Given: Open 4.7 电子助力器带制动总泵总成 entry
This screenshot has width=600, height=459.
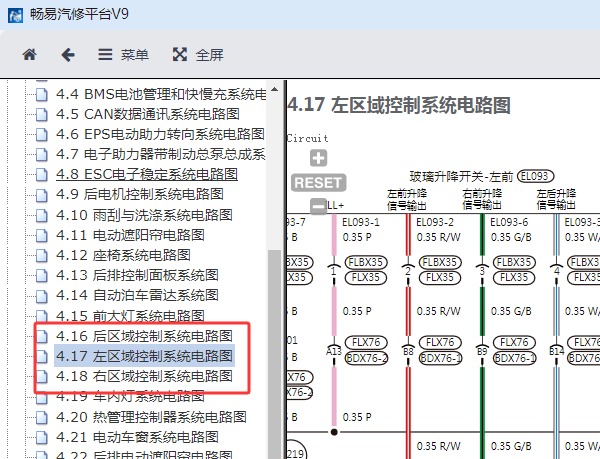Looking at the screenshot, I should [161, 154].
